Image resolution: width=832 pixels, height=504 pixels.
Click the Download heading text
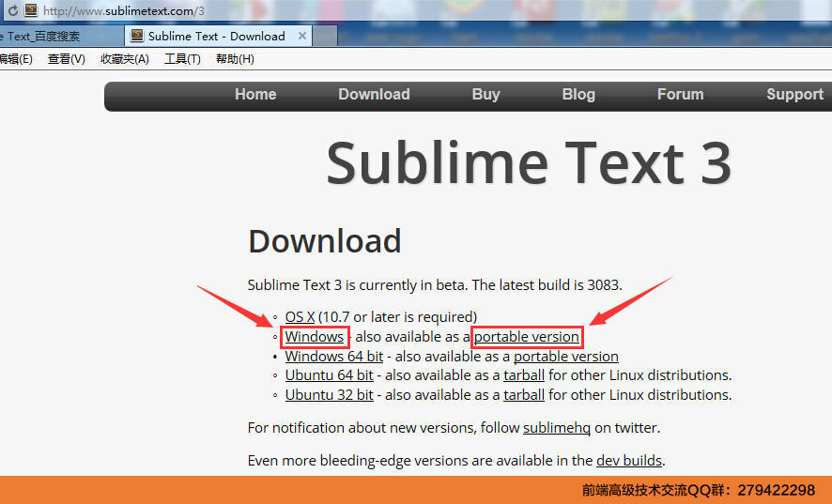coord(324,241)
